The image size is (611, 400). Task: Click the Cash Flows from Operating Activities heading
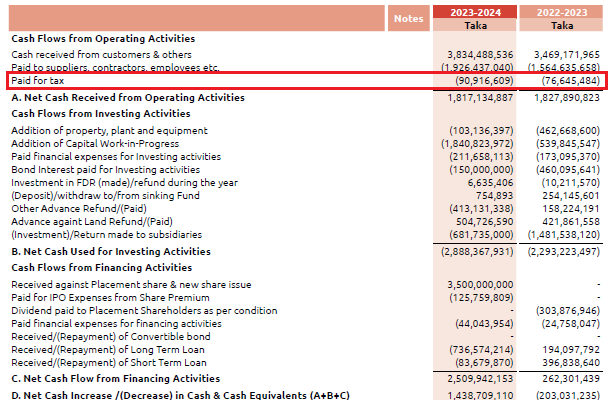coord(103,38)
